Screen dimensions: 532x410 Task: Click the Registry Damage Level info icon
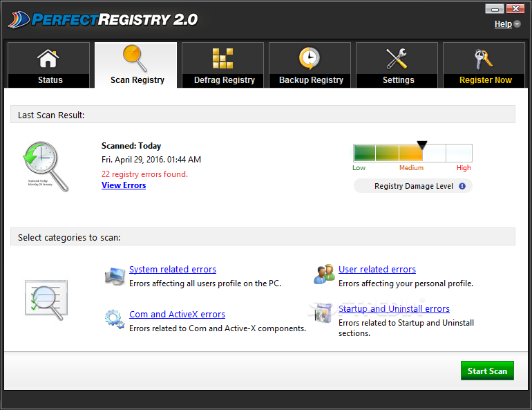(462, 186)
